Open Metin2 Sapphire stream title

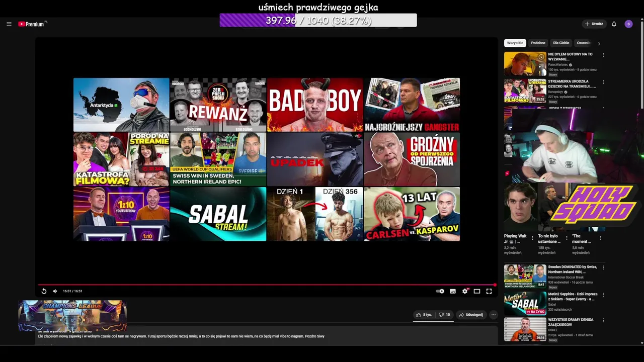(573, 297)
